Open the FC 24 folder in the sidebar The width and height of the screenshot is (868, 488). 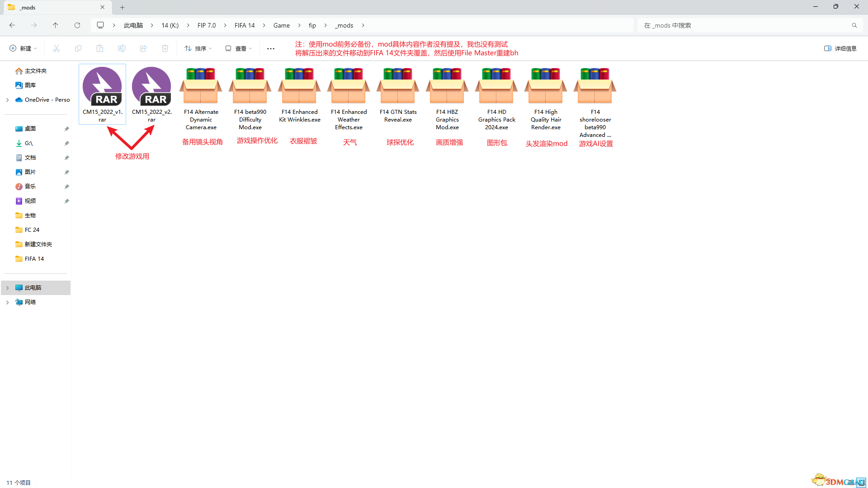pyautogui.click(x=32, y=230)
